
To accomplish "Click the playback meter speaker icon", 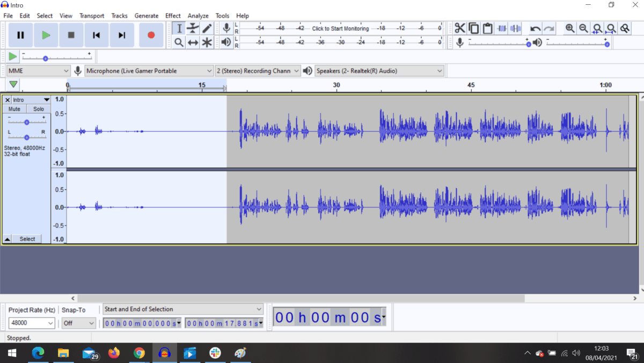I will click(226, 42).
